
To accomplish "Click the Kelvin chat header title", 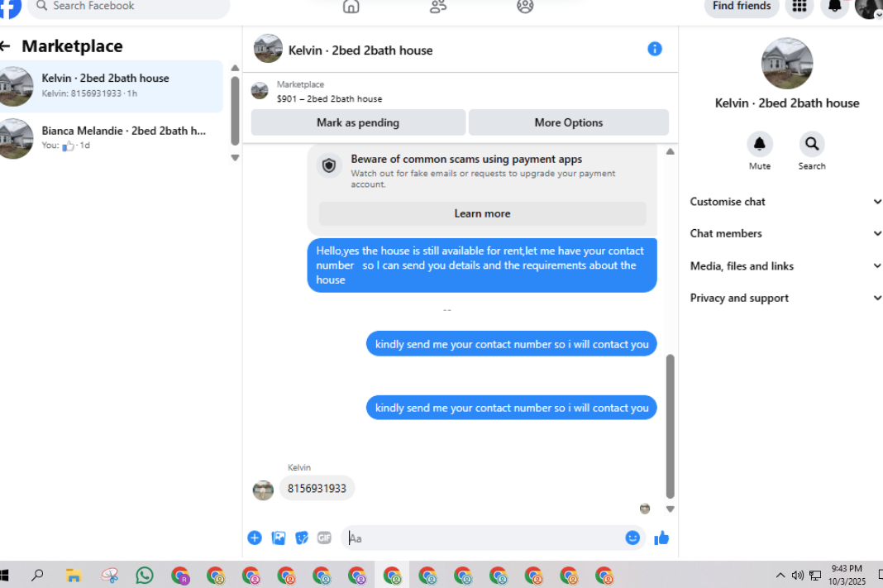I will 360,50.
